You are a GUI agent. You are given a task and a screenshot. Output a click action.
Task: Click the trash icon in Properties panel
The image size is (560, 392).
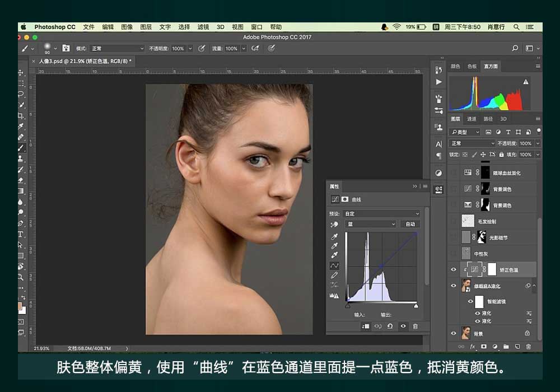(x=415, y=326)
